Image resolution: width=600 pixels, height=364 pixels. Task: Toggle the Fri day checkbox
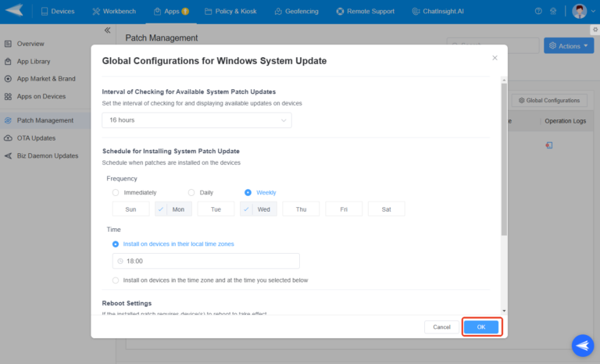coord(344,209)
